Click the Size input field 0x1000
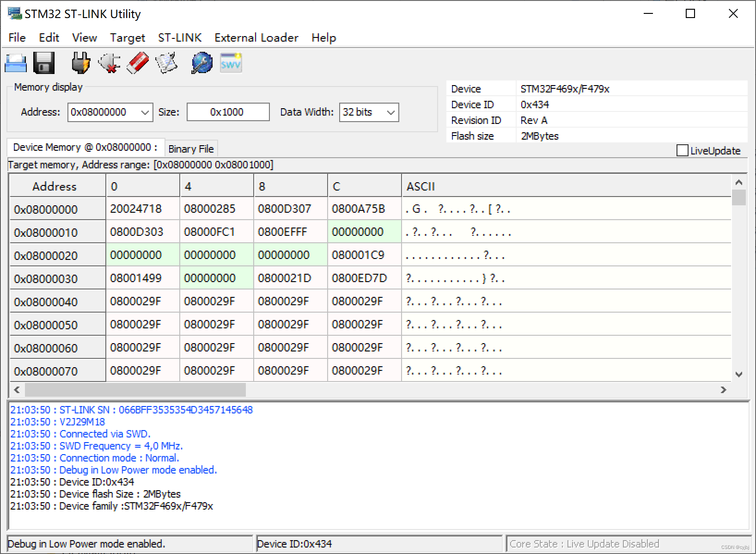 (x=228, y=112)
